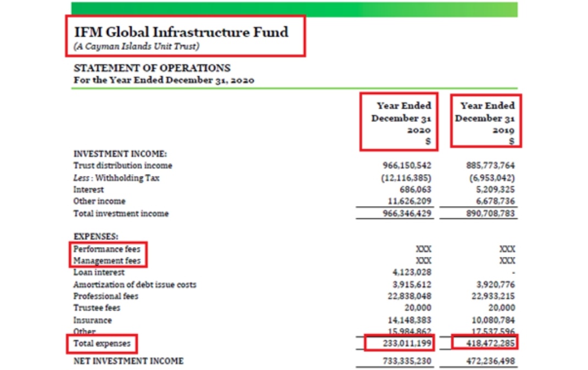This screenshot has height=370, width=588.
Task: Click 'Trustee fees' row label
Action: click(97, 308)
